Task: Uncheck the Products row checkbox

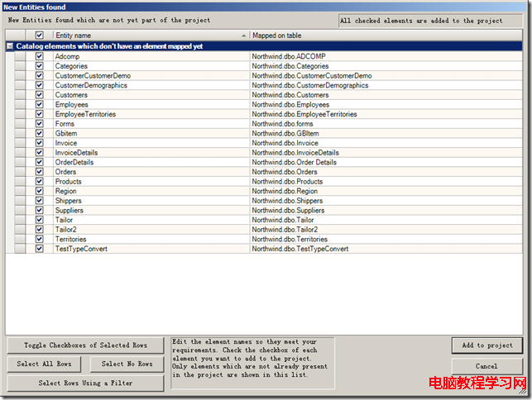Action: [40, 181]
